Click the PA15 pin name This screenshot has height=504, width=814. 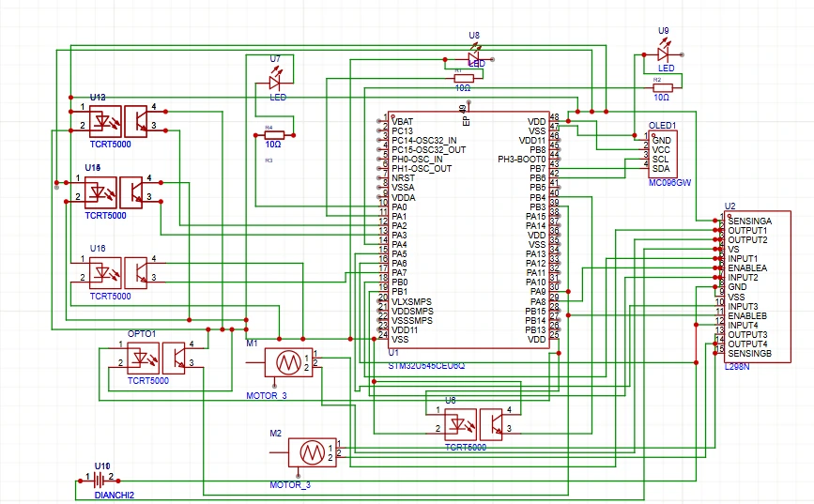point(536,217)
